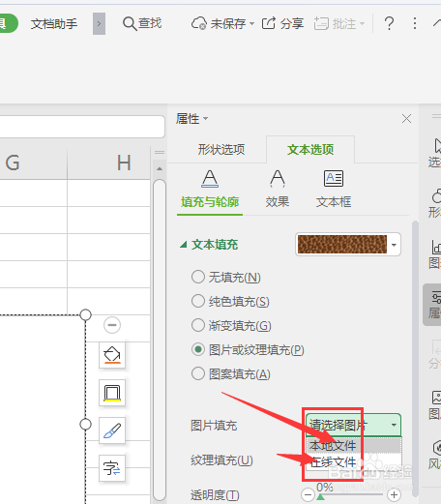Click the 查找 search button
The width and height of the screenshot is (441, 504).
[x=142, y=23]
